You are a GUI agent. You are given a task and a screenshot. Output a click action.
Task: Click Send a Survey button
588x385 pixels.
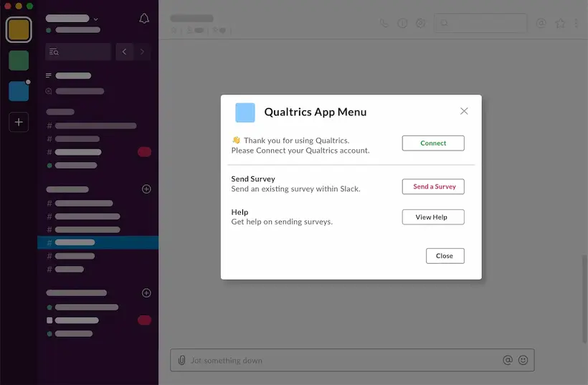coord(433,186)
